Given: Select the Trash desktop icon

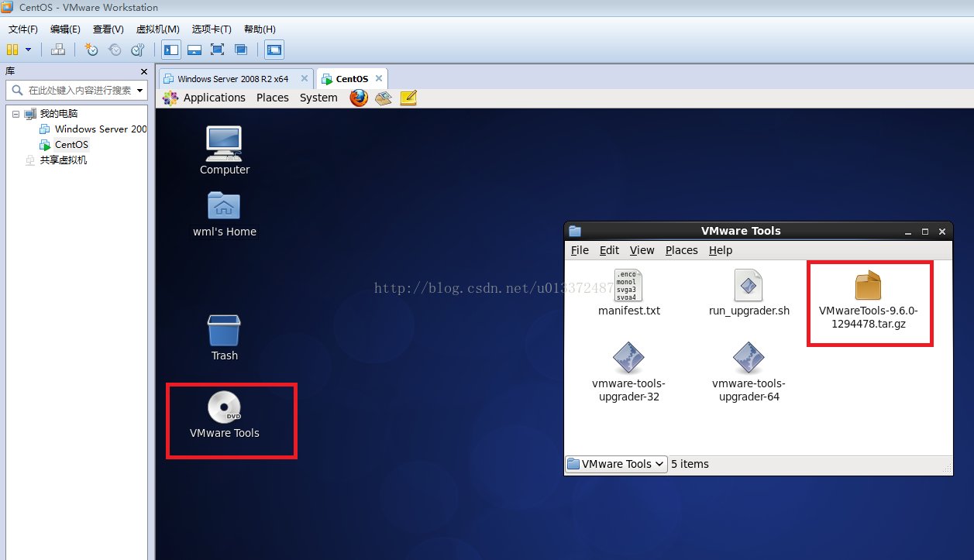Looking at the screenshot, I should (x=225, y=338).
